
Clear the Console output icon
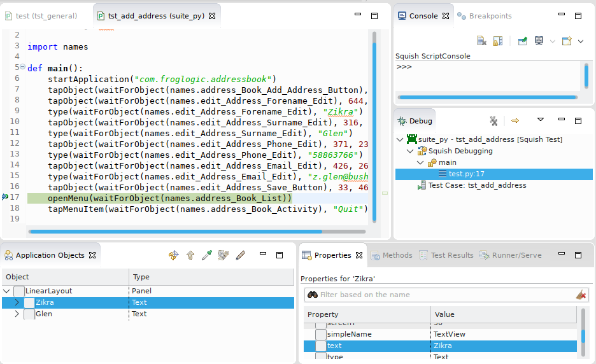[x=481, y=41]
